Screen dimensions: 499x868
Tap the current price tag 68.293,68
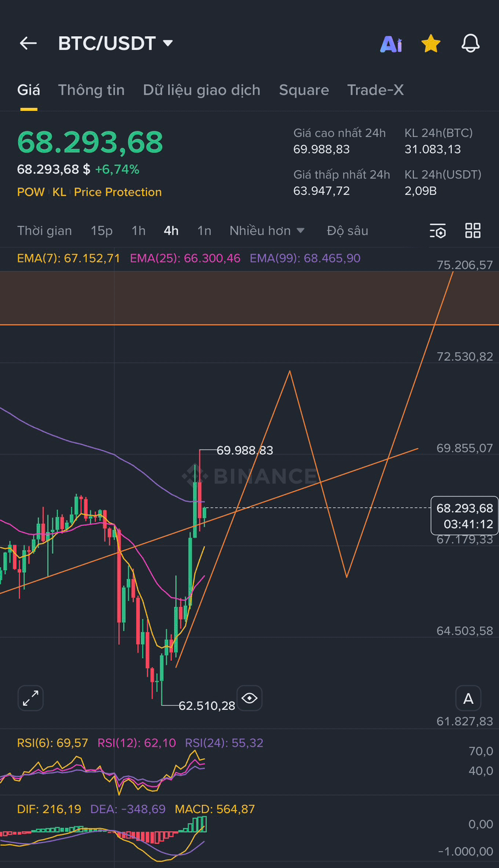point(465,516)
